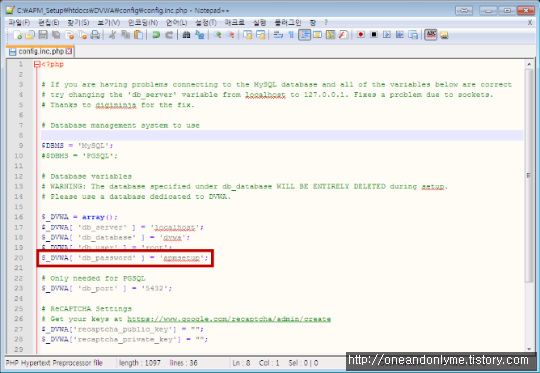Open the 보기(V) menu
Image resolution: width=540 pixels, height=373 pixels.
(x=108, y=23)
